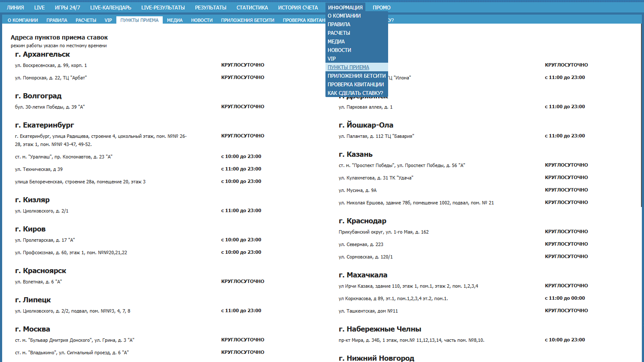Select LIVE-РЕЗУЛЬТАТЫ in the top menu
The image size is (644, 362).
[163, 8]
